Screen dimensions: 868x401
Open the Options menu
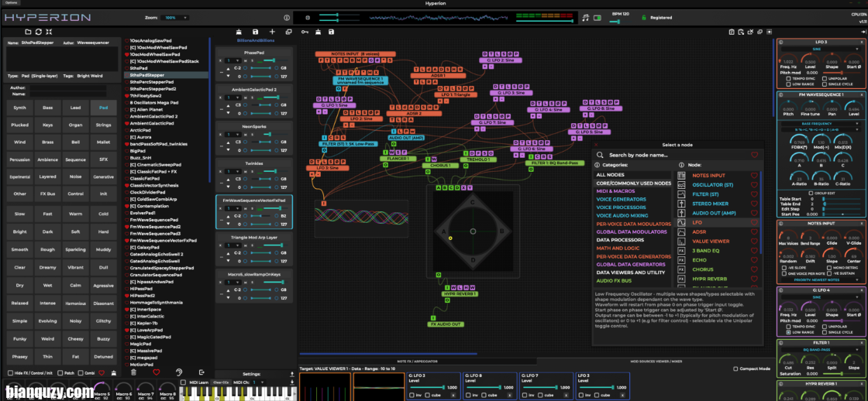(x=11, y=3)
